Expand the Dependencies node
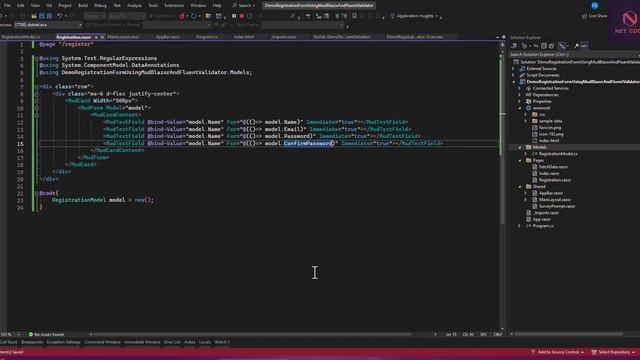640x360 pixels. (520, 95)
